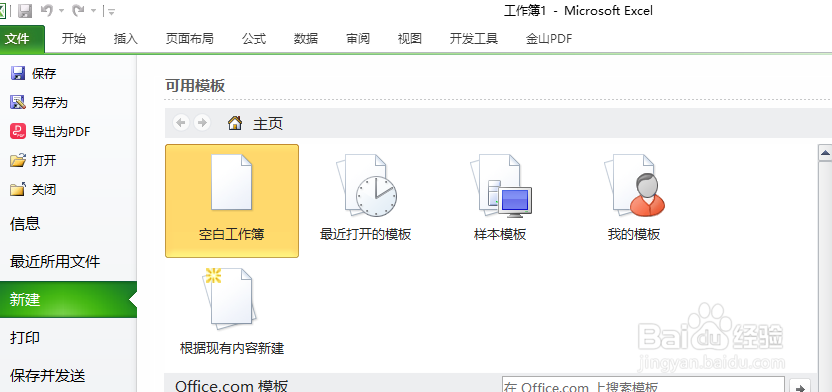Switch to the 金山PDF ribbon tab
The image size is (832, 392).
tap(549, 39)
